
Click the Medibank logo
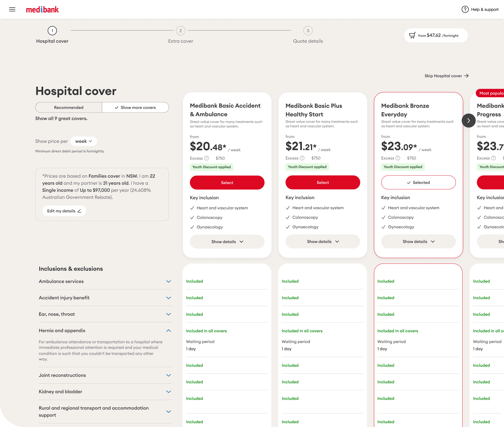pyautogui.click(x=42, y=10)
